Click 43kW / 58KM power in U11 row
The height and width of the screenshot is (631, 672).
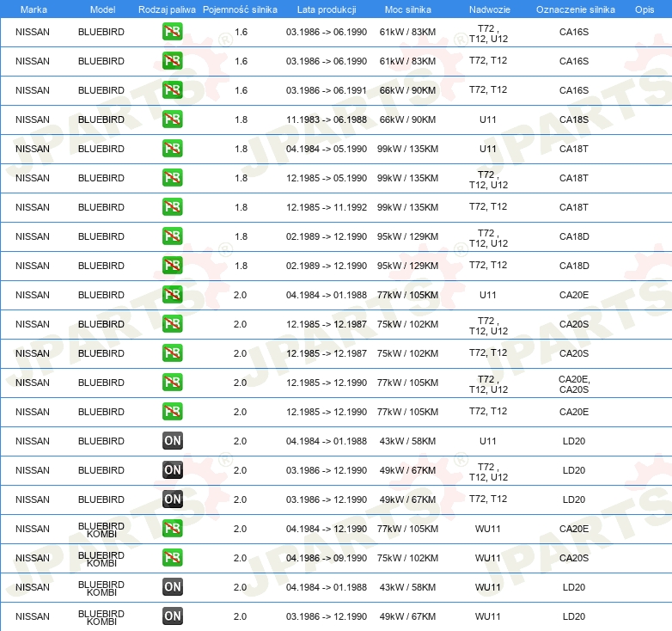click(407, 441)
